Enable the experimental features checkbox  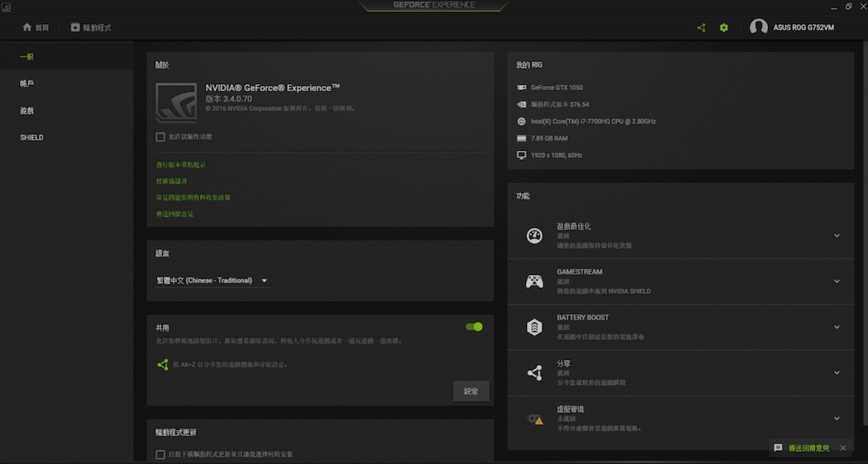point(161,137)
